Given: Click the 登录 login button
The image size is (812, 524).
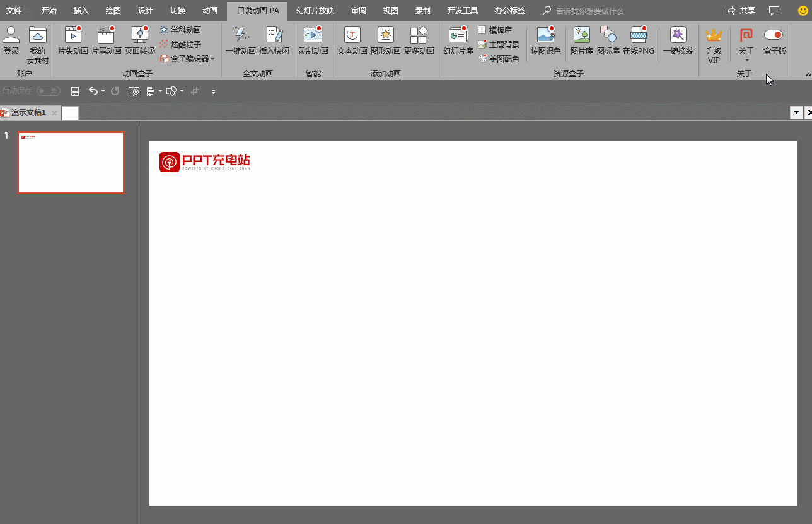Looking at the screenshot, I should (x=11, y=40).
